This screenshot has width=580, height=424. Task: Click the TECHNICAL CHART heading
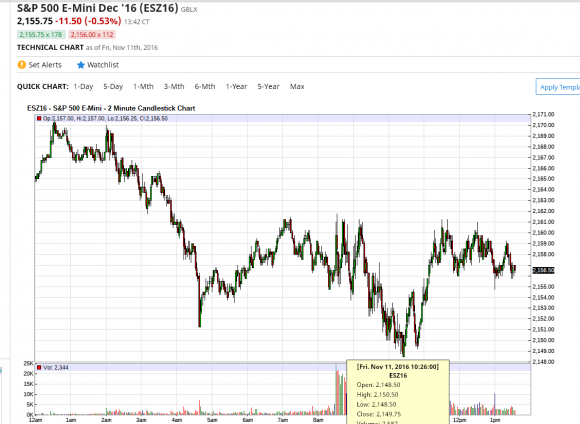50,47
